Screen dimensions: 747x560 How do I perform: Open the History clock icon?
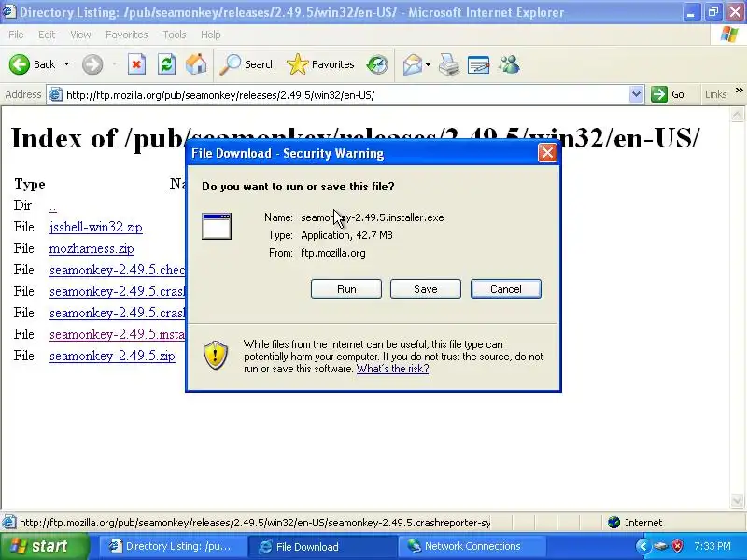point(377,64)
